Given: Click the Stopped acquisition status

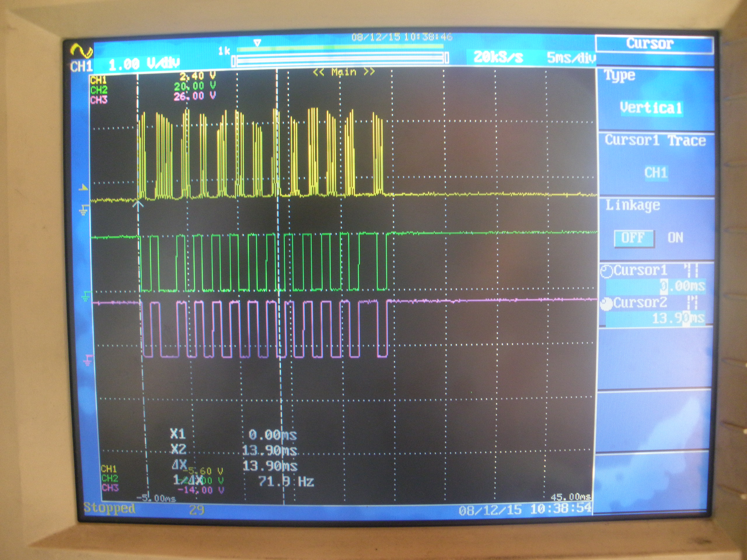Looking at the screenshot, I should [109, 508].
